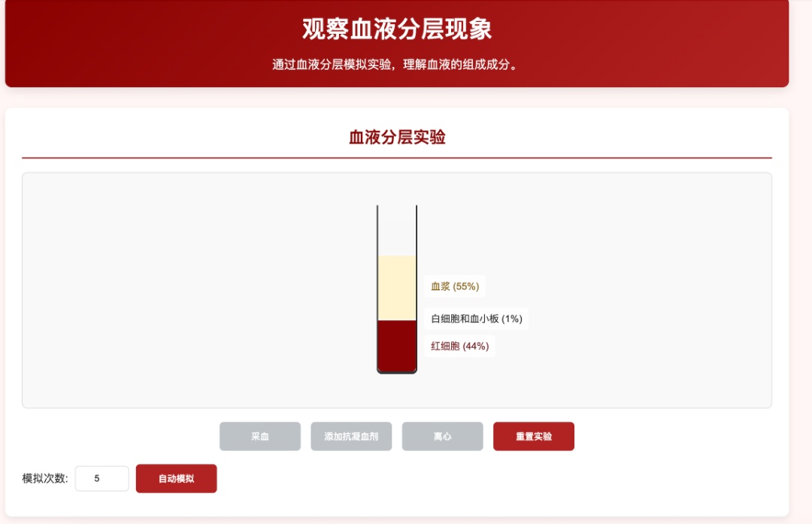Image resolution: width=812 pixels, height=524 pixels.
Task: Click the 血液分层实验 section heading
Action: click(397, 138)
